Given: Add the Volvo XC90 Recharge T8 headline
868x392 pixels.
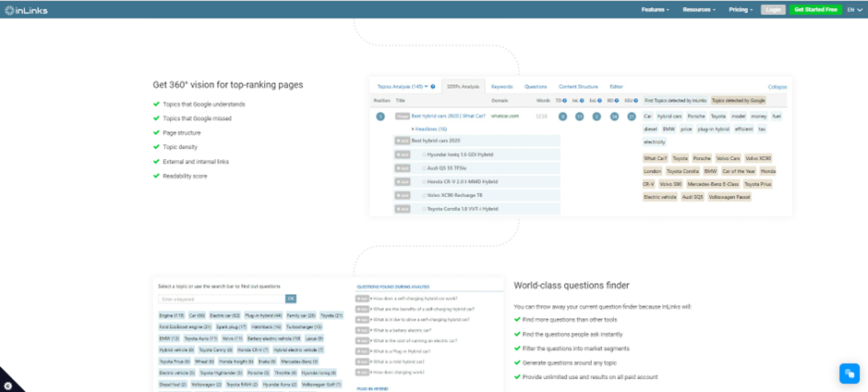Looking at the screenshot, I should click(x=403, y=195).
